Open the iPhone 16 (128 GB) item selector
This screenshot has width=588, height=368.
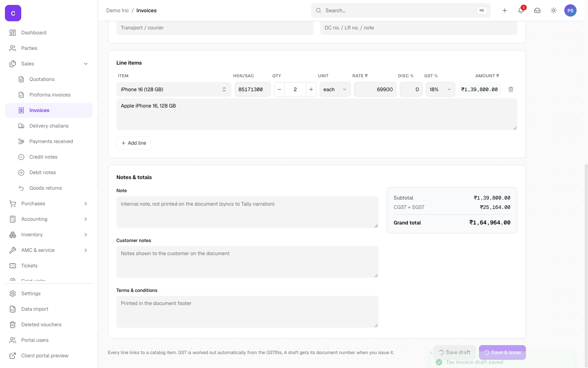[174, 90]
